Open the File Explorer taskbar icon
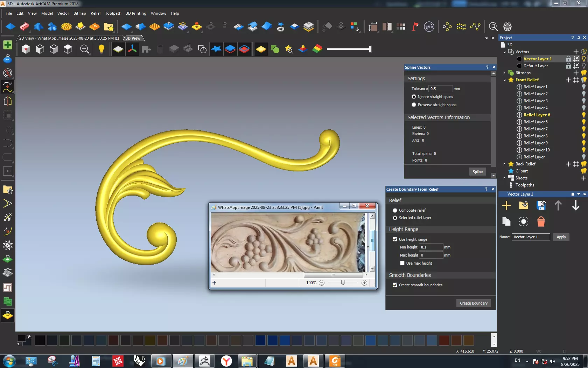Viewport: 588px width, 368px height. point(247,361)
